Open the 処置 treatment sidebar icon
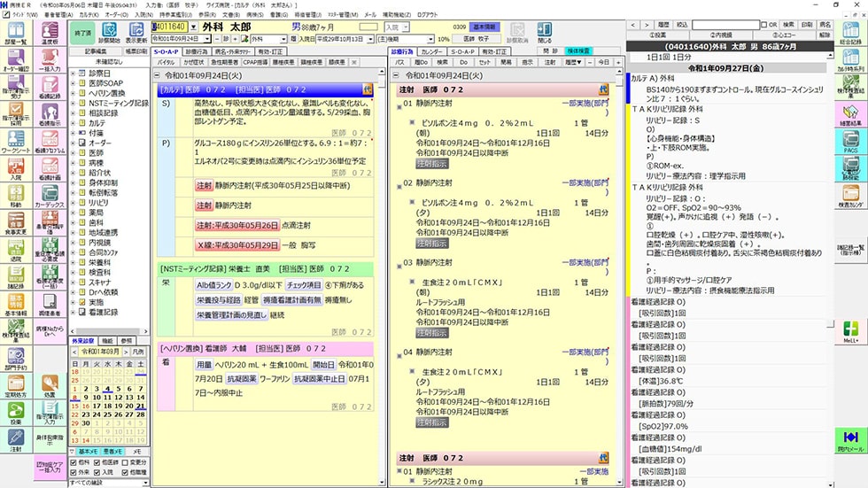 [x=50, y=385]
